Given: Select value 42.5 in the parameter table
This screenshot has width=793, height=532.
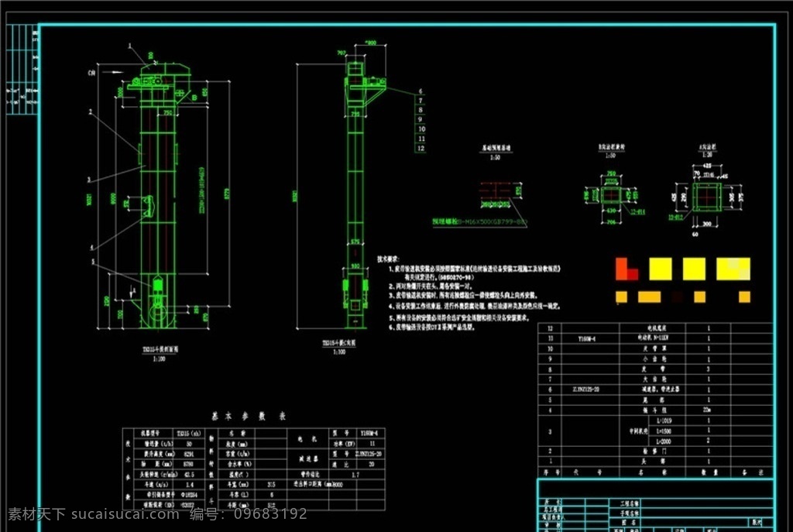Looking at the screenshot, I should point(190,475).
